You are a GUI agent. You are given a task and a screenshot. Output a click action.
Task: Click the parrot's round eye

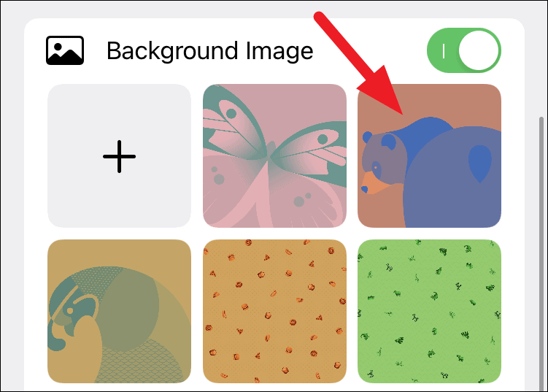click(x=70, y=310)
